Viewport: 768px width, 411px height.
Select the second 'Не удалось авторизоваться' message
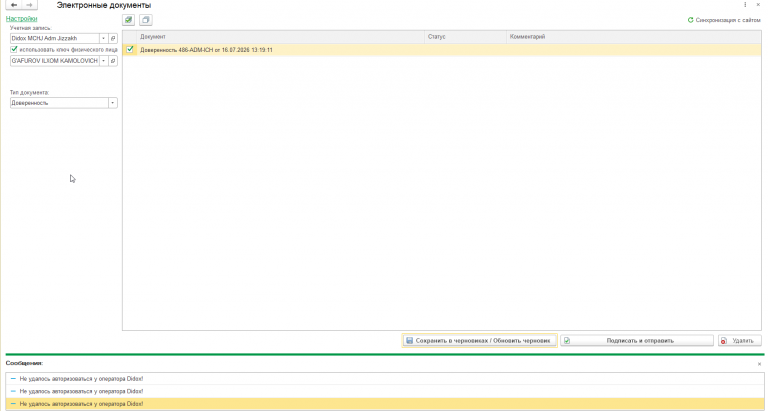tap(384, 391)
